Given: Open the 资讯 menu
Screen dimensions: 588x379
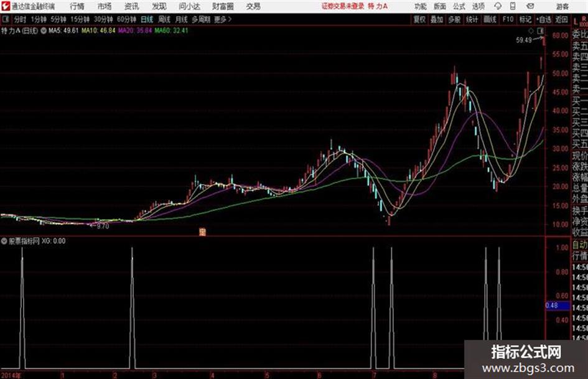Looking at the screenshot, I should [x=132, y=6].
